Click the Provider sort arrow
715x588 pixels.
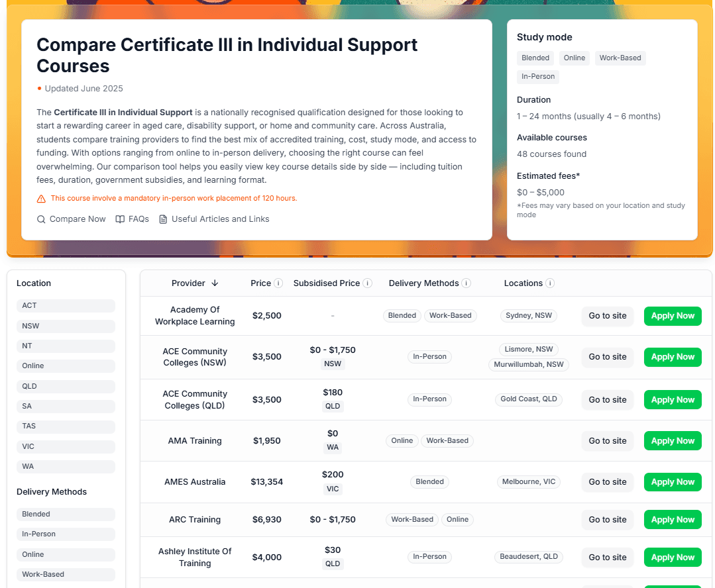pos(215,283)
